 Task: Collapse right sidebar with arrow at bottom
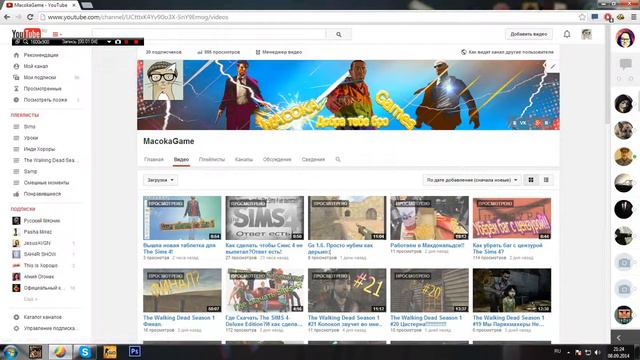click(x=619, y=338)
